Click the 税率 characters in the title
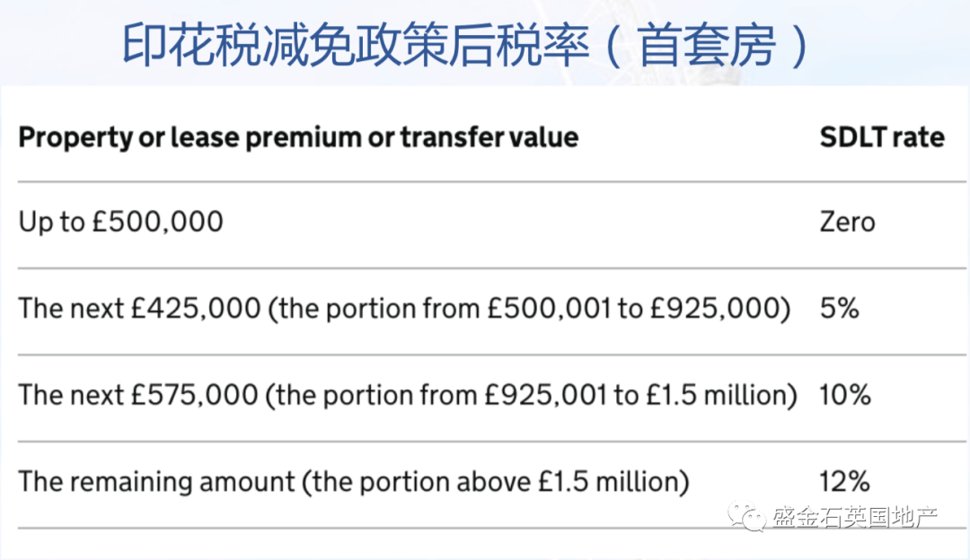Image resolution: width=970 pixels, height=560 pixels. 542,46
